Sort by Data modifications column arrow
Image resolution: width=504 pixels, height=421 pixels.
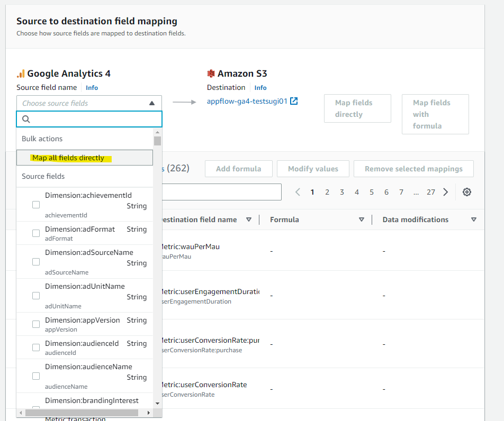(473, 219)
